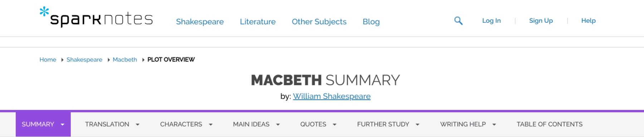Open the Main Ideas dropdown arrow
644x137 pixels.
pyautogui.click(x=278, y=125)
